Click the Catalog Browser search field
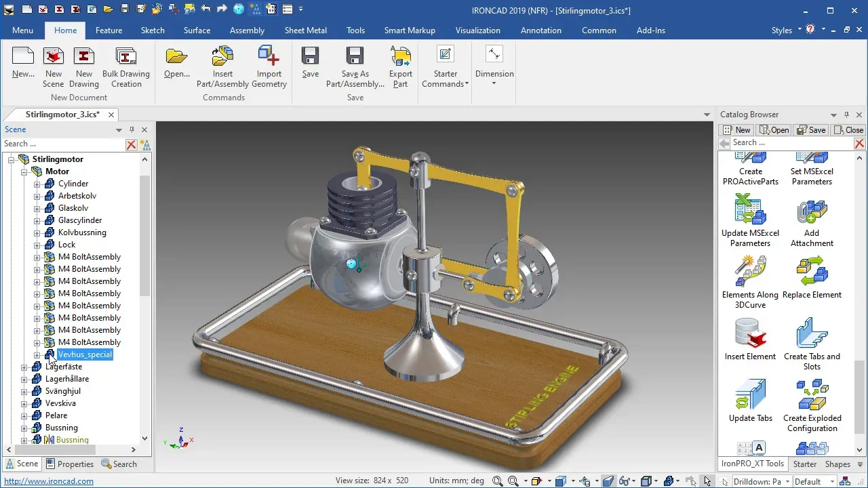Image resolution: width=868 pixels, height=488 pixels. pos(791,143)
